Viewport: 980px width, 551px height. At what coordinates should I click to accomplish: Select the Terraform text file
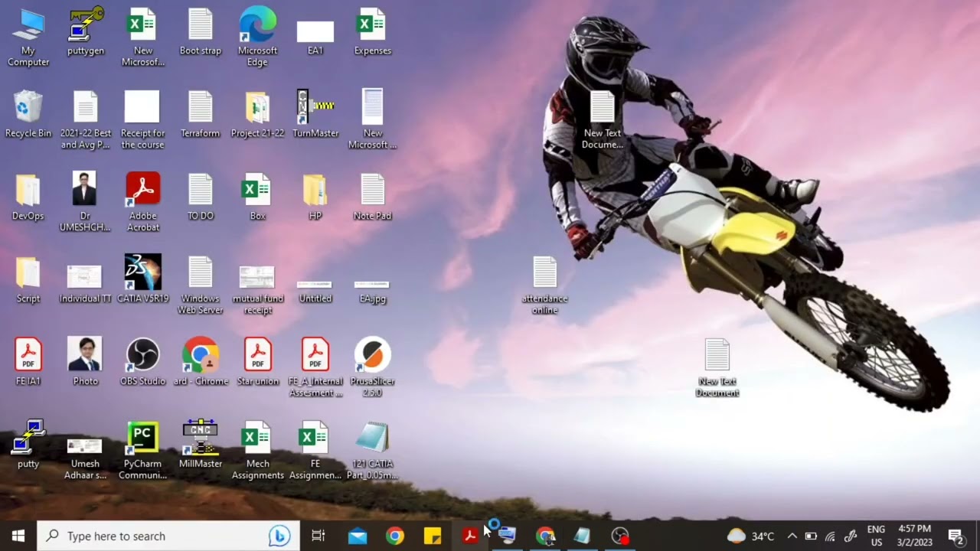[201, 114]
